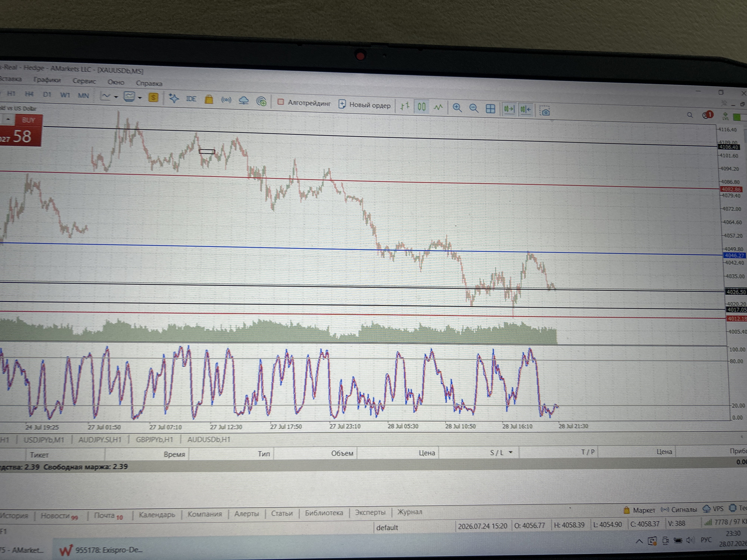
Task: Sort by Время column header
Action: coord(174,454)
